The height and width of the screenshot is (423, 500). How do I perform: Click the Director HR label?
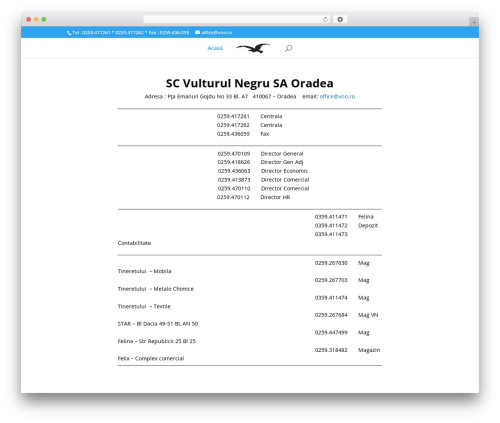pos(275,197)
